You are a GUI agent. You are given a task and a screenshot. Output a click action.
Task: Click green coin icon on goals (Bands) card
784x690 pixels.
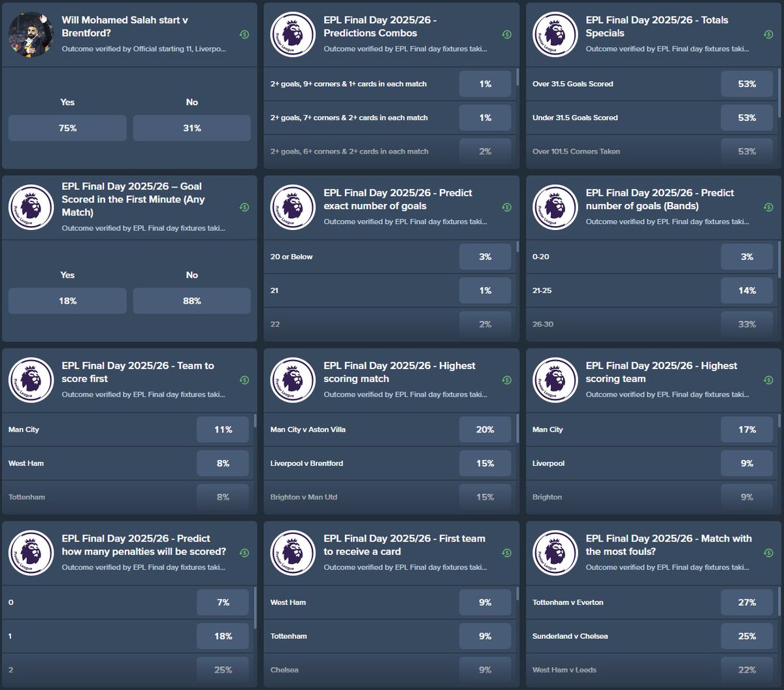[x=768, y=207]
